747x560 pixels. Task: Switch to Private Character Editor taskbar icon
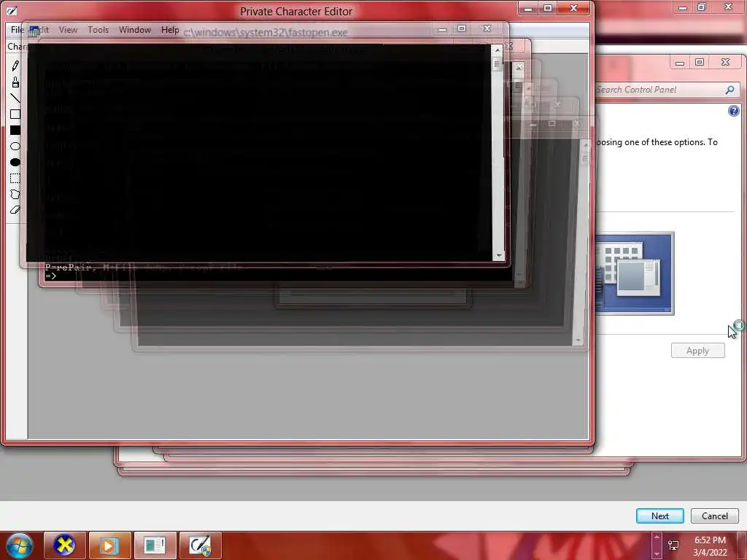[200, 545]
